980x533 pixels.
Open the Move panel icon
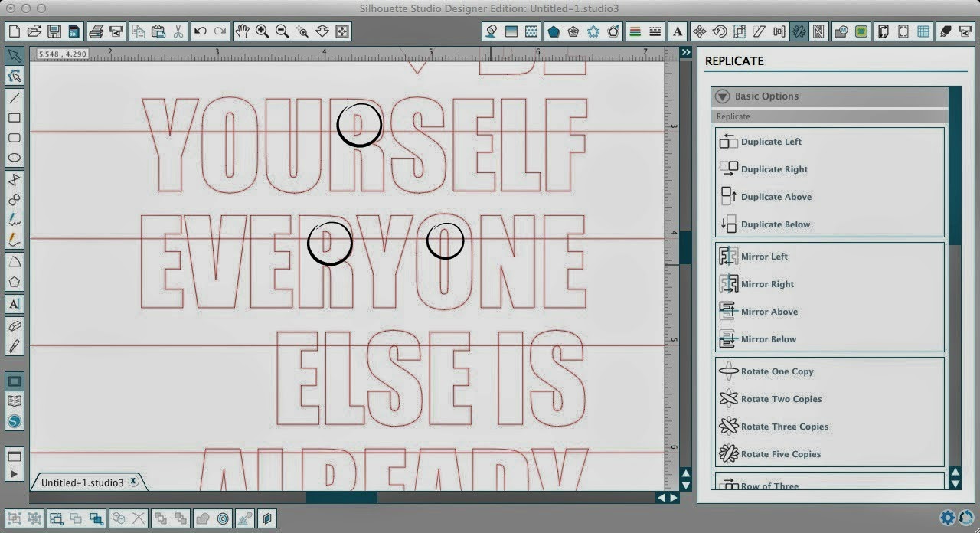[699, 31]
